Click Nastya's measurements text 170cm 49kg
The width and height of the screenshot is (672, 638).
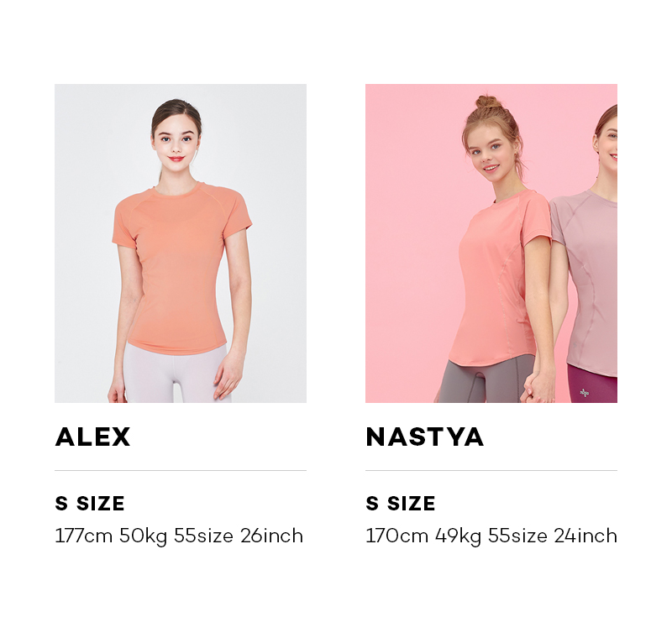pyautogui.click(x=423, y=536)
